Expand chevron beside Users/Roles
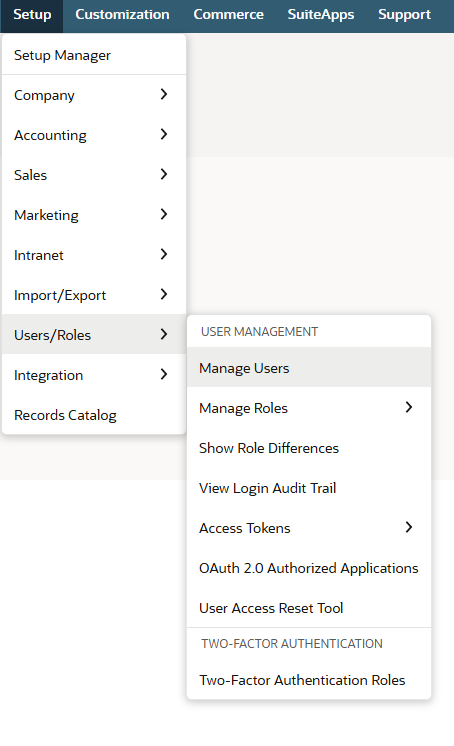Screen dimensions: 454x746 coord(164,334)
